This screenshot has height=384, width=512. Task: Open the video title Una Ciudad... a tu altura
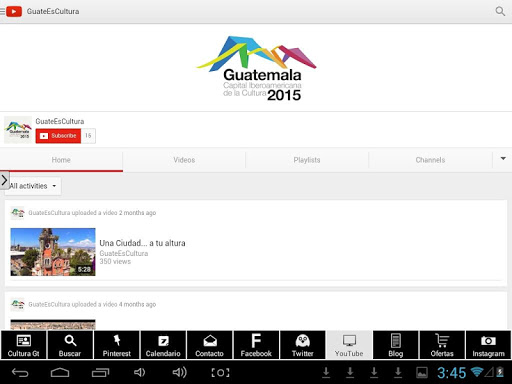[x=142, y=243]
